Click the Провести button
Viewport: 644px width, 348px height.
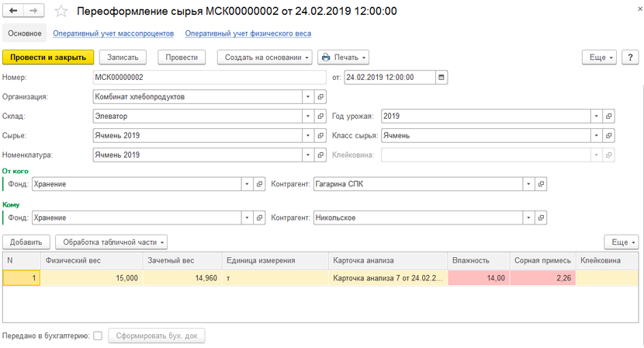click(x=182, y=57)
